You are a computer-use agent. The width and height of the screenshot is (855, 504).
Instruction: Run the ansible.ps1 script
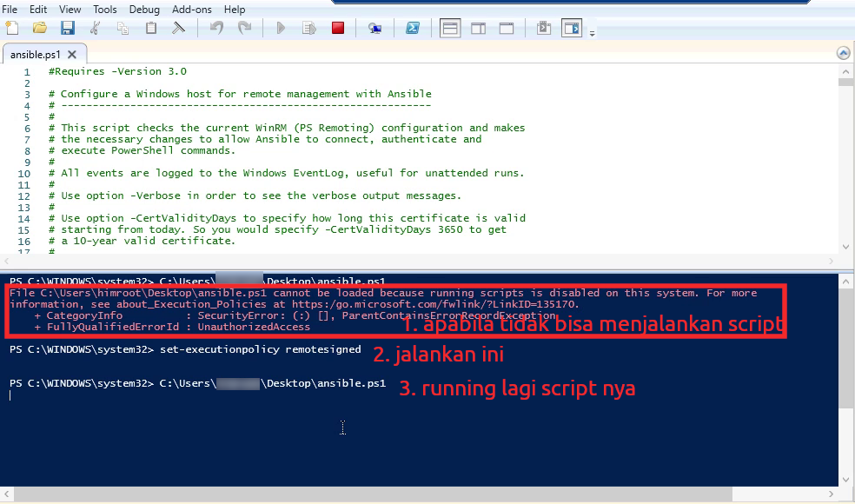280,28
